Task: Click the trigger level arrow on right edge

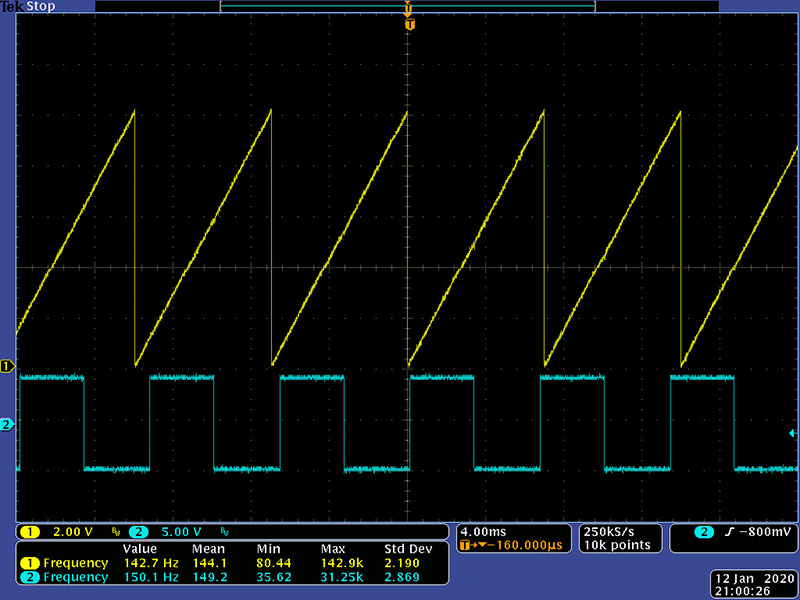Action: pyautogui.click(x=793, y=433)
